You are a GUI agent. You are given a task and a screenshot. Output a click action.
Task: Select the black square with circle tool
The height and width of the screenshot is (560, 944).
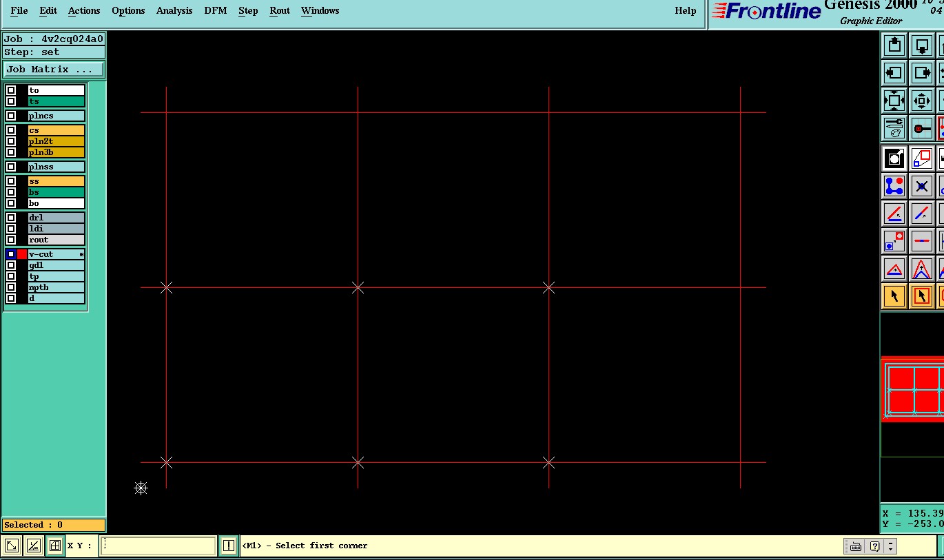pos(894,159)
